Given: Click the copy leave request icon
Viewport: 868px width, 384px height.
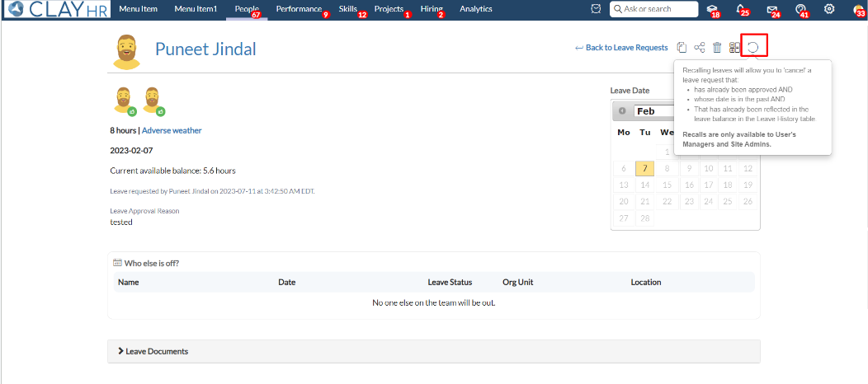Looking at the screenshot, I should point(682,48).
